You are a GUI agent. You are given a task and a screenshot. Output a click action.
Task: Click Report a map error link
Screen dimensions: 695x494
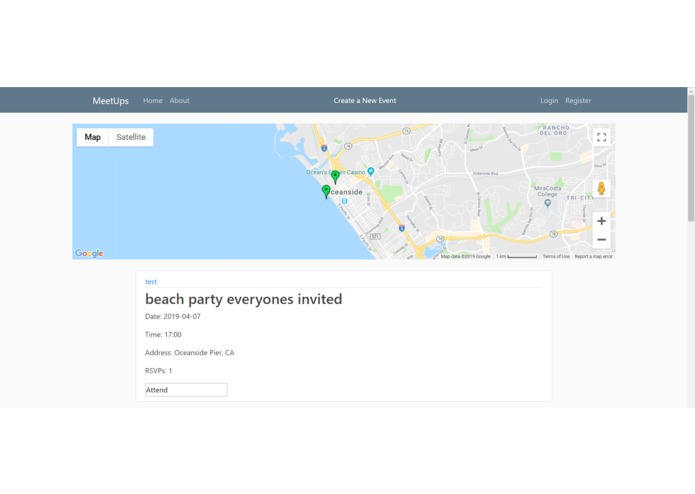coord(593,257)
